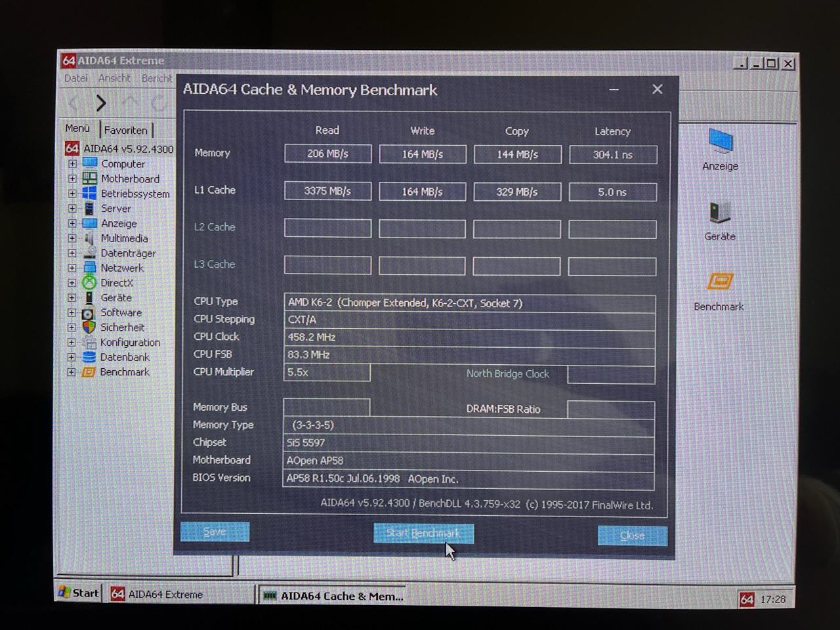Click the Server tree icon
Image resolution: width=840 pixels, height=630 pixels.
pos(90,208)
